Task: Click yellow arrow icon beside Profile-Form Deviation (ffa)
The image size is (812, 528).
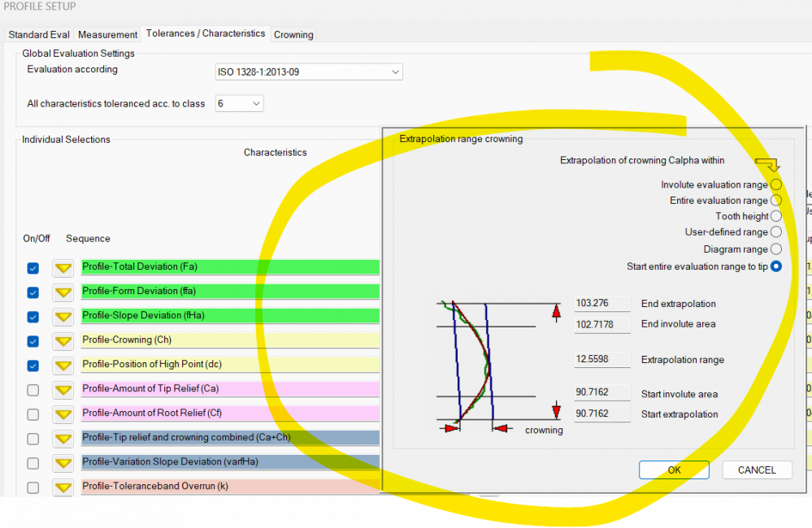Action: pyautogui.click(x=63, y=292)
